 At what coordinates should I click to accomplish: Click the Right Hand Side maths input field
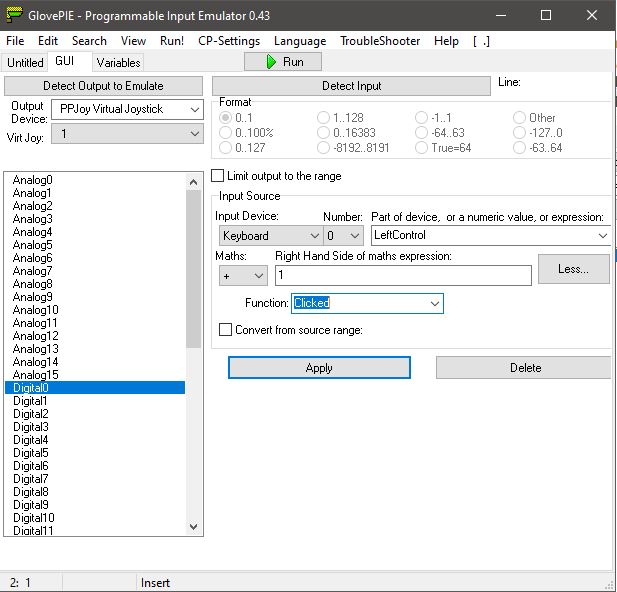(x=402, y=275)
